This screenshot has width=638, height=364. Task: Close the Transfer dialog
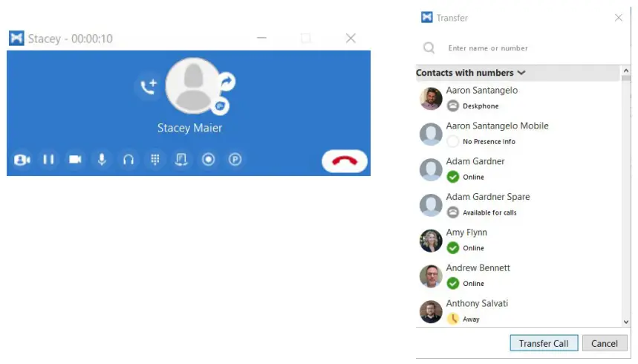pos(619,18)
